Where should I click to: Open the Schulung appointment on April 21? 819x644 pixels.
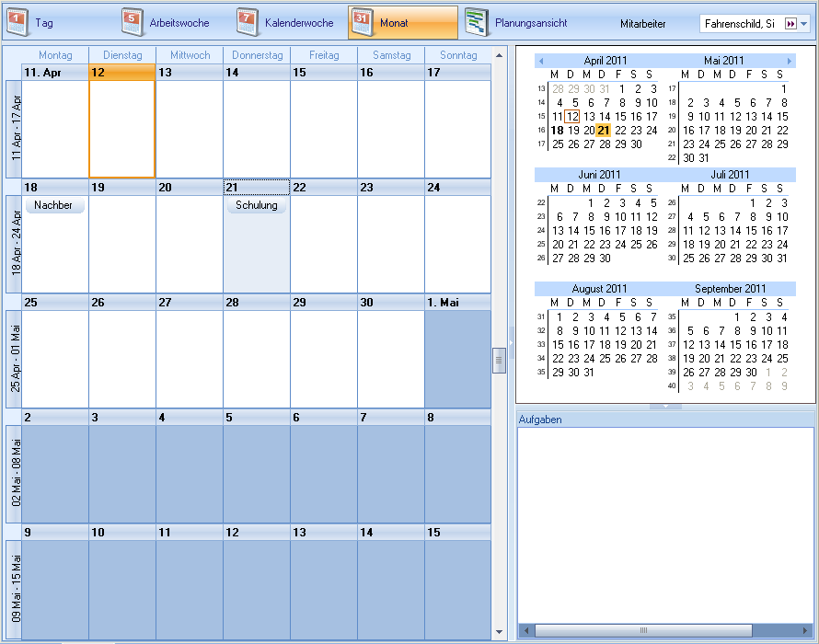point(256,206)
